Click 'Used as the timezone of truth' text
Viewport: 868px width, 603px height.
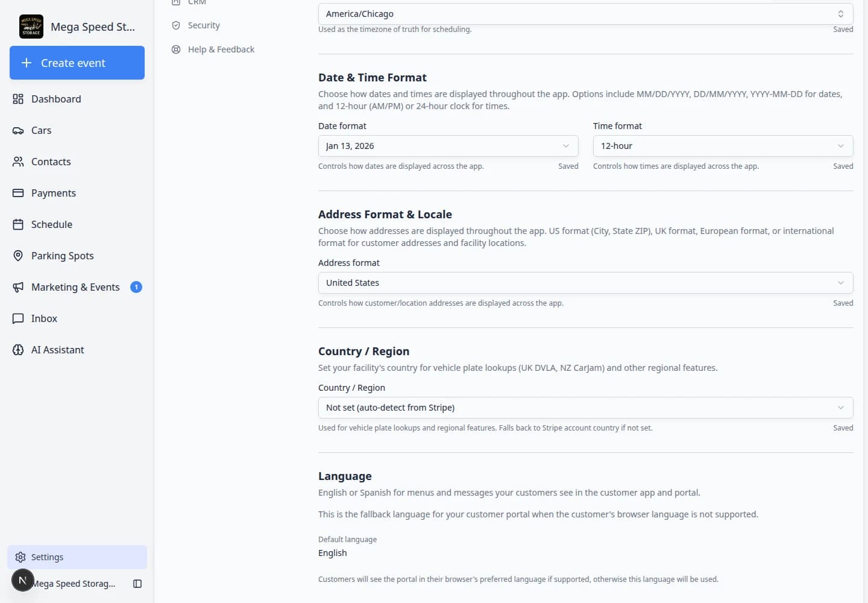[395, 30]
